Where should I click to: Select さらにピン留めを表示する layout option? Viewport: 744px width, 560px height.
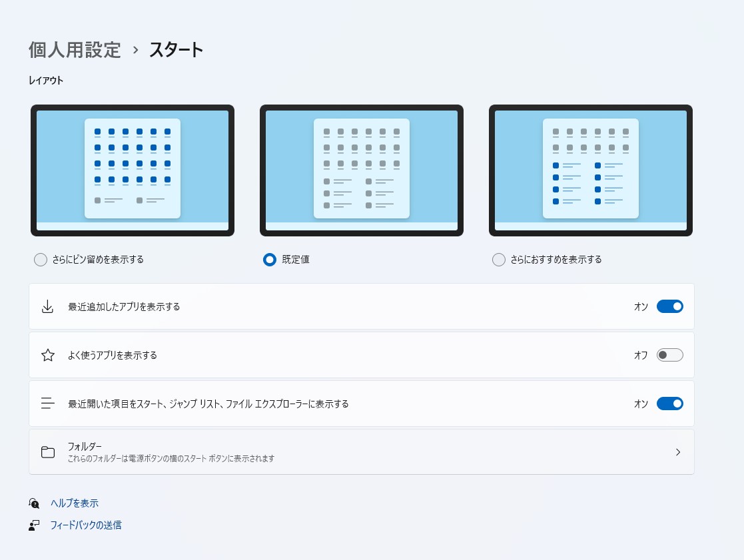point(40,260)
